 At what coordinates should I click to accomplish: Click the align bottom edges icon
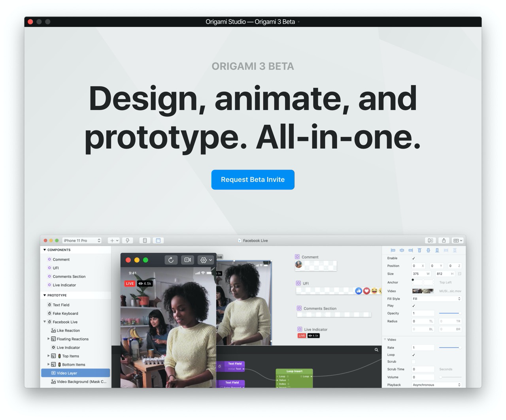[437, 250]
